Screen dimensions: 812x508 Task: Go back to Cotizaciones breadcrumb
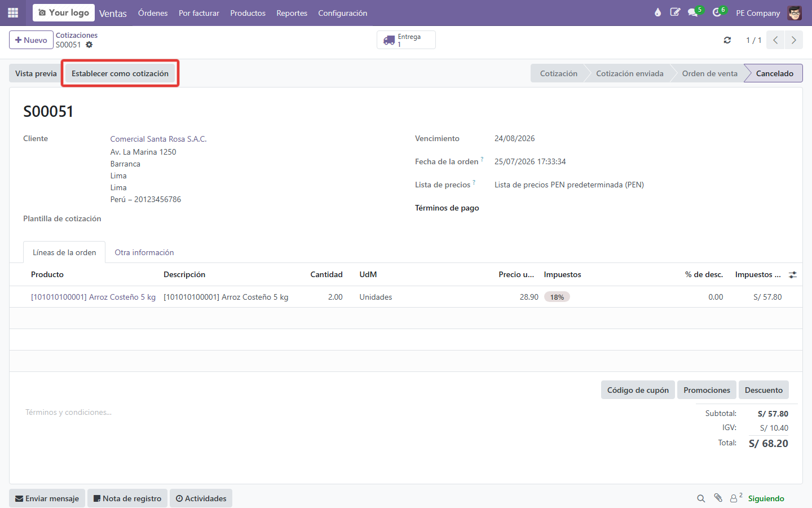(77, 35)
